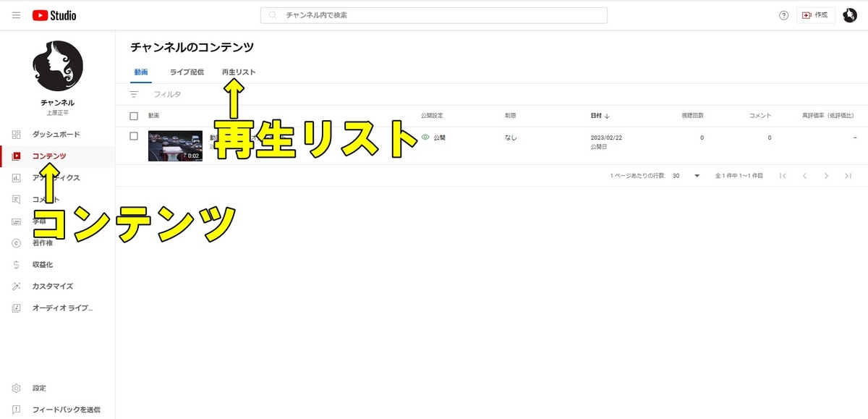868x419 pixels.
Task: Toggle the 日付 sort arrow
Action: click(606, 116)
